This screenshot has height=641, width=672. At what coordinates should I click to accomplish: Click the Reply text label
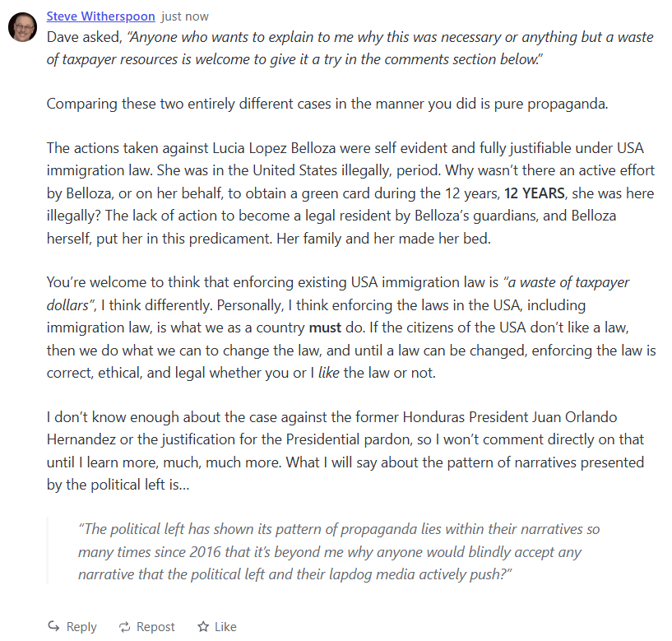81,627
